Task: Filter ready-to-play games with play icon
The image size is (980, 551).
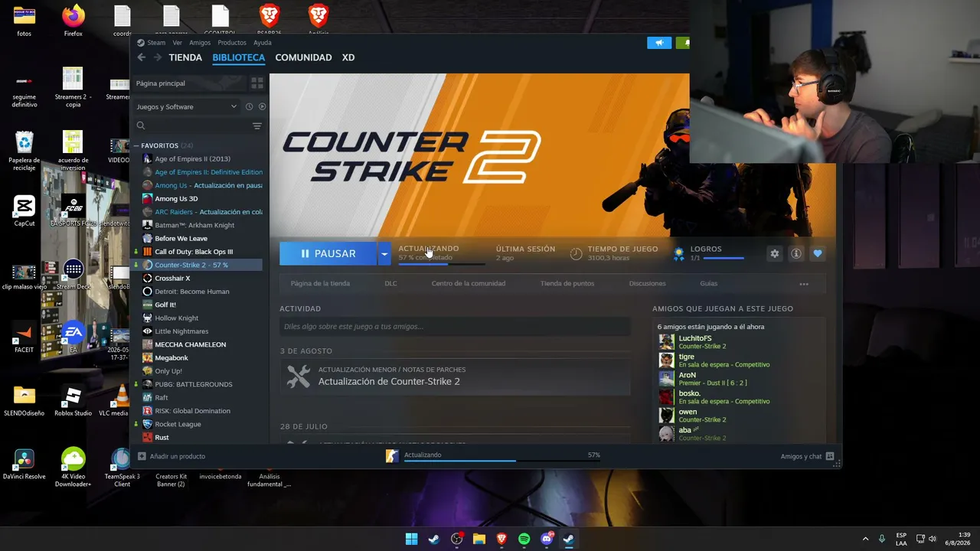Action: coord(262,106)
